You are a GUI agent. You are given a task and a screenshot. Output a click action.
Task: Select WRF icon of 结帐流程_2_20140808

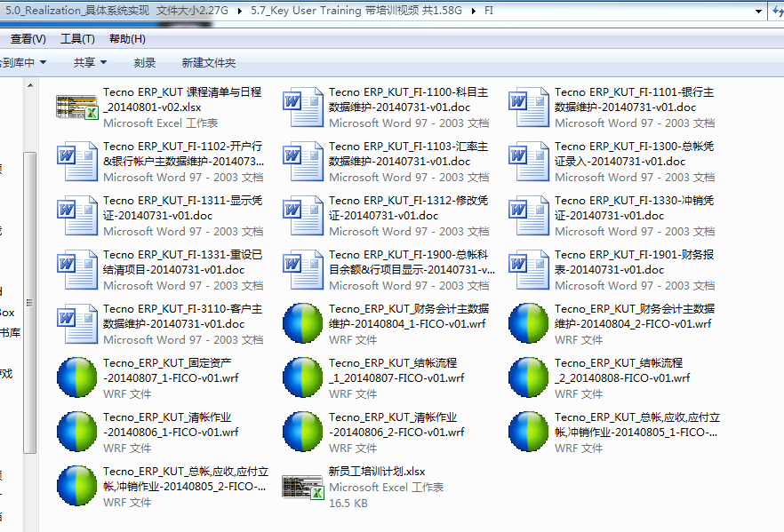coord(529,377)
